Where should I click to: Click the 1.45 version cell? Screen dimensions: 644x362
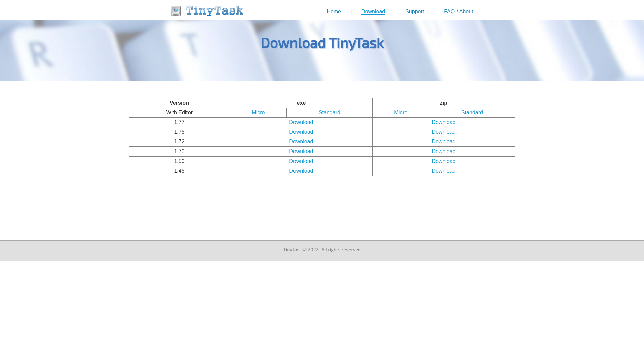[179, 171]
